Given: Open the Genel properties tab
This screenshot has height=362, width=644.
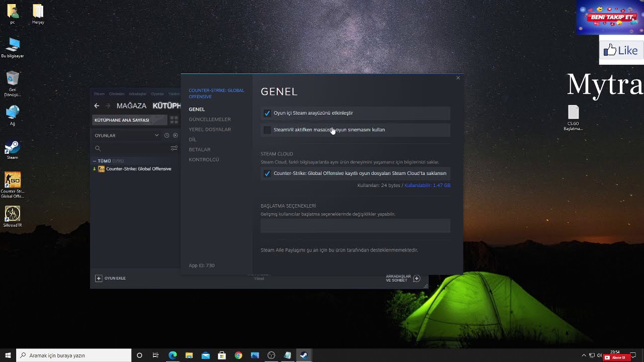Looking at the screenshot, I should pyautogui.click(x=197, y=109).
